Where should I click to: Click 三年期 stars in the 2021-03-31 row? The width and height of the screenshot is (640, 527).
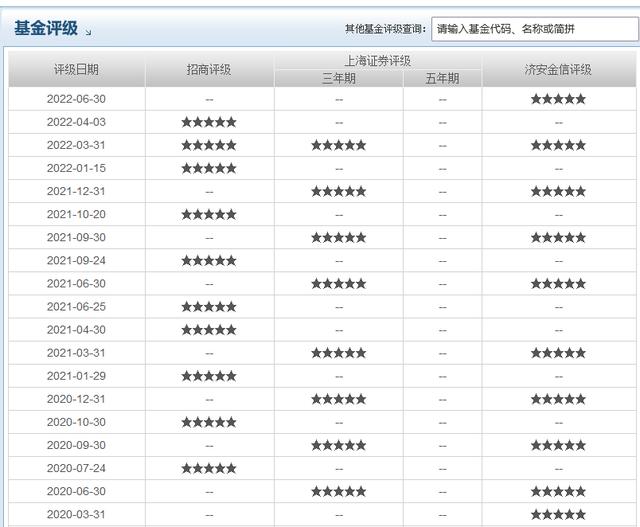click(x=339, y=353)
